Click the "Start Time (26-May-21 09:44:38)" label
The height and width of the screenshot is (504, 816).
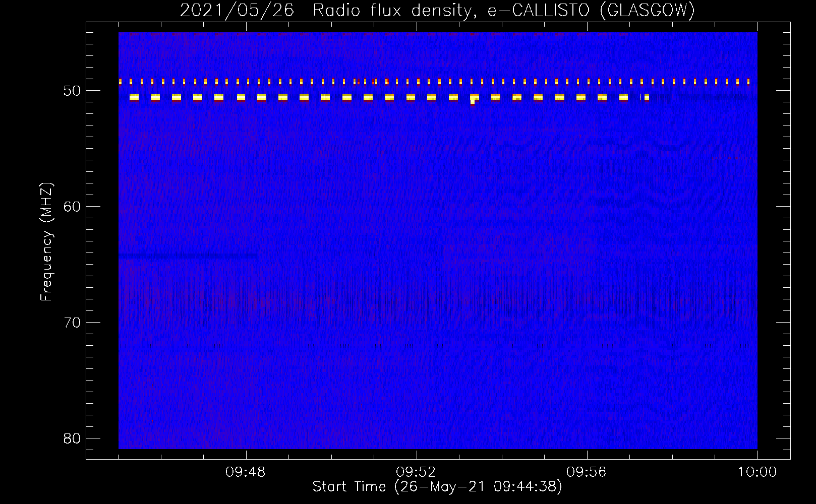pos(437,487)
